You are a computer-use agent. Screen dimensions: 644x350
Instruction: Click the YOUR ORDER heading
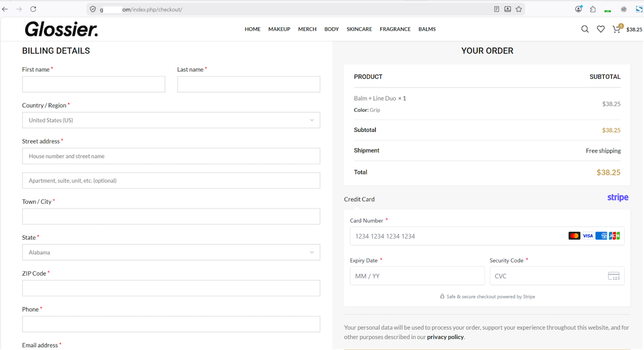[x=487, y=51]
